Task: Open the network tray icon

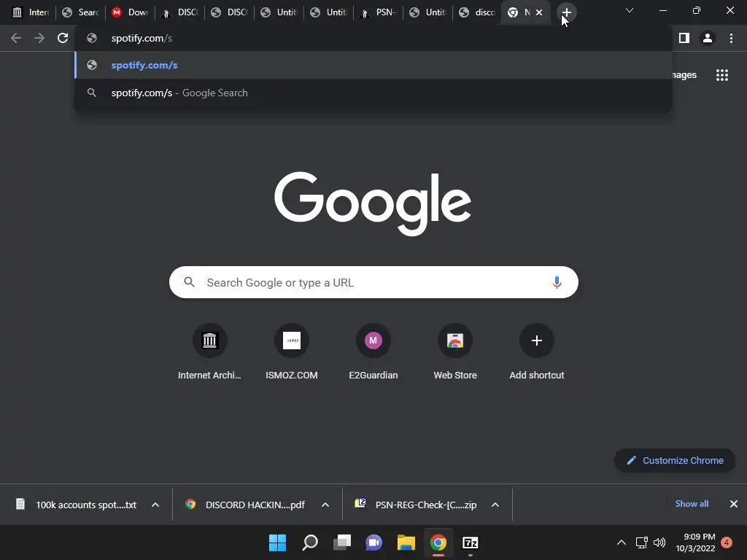Action: [642, 542]
